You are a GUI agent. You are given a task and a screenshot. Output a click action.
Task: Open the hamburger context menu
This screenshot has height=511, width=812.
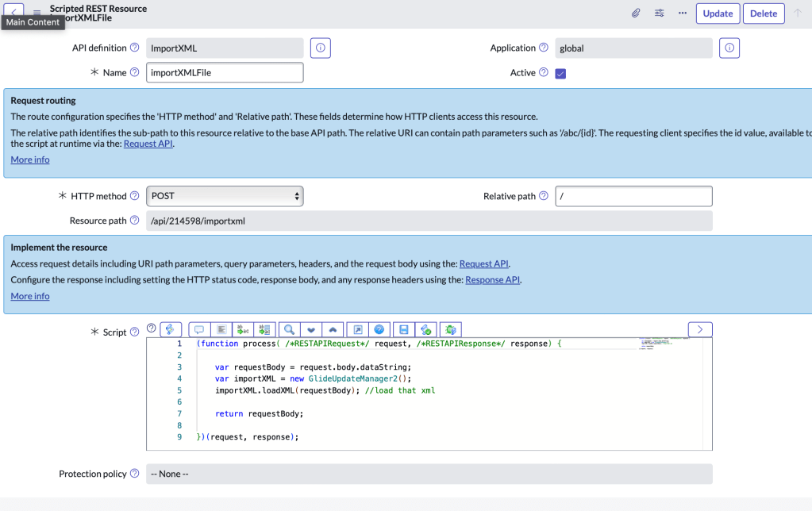click(37, 13)
